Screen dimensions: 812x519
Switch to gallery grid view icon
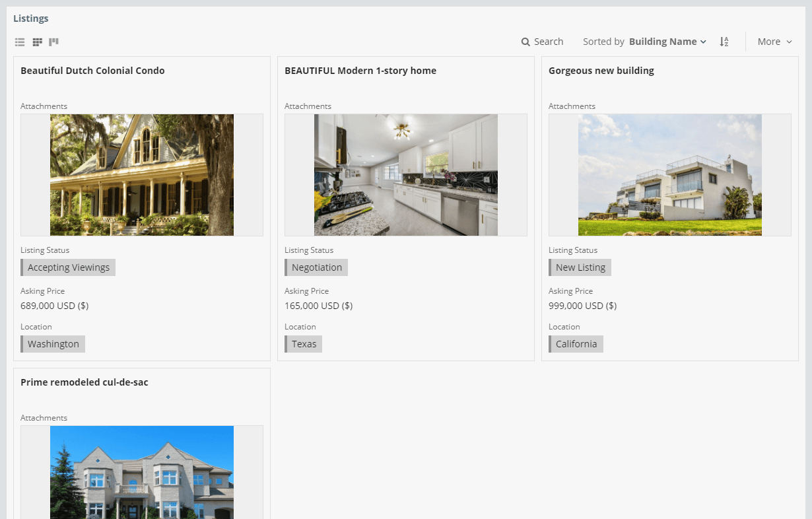pyautogui.click(x=38, y=42)
